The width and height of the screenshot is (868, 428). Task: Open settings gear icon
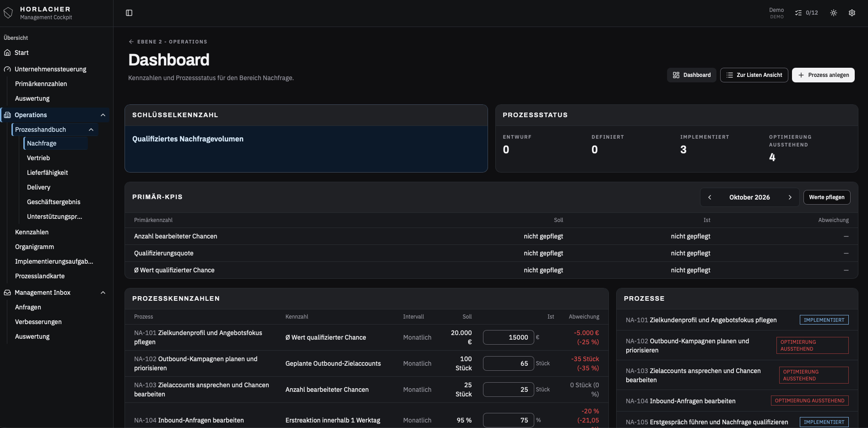[x=852, y=13]
